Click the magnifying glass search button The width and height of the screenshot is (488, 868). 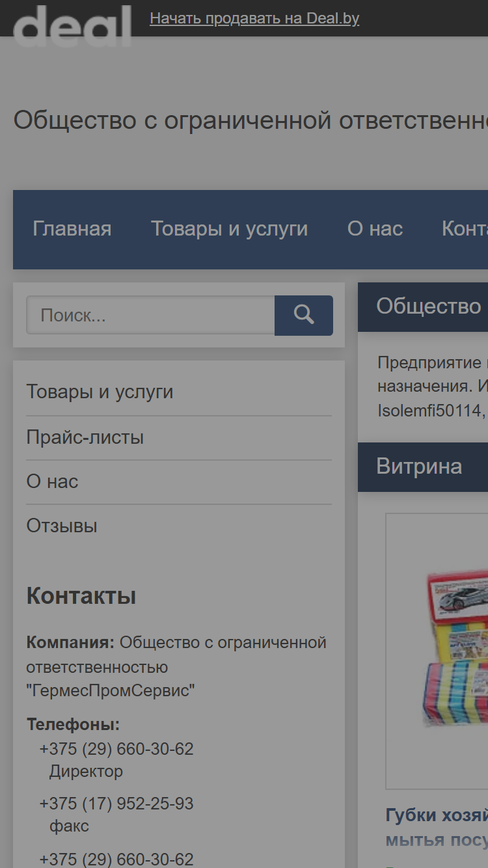pos(304,316)
